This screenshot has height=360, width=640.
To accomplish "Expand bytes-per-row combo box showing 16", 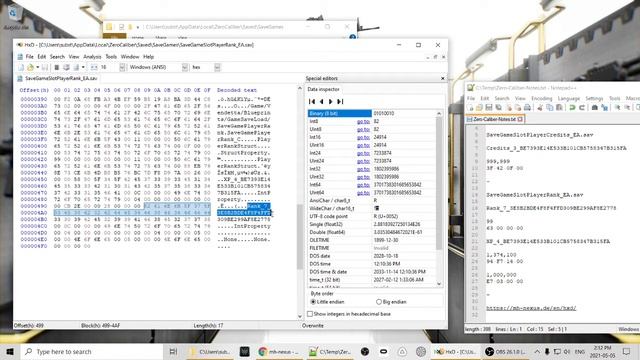I will pos(122,67).
